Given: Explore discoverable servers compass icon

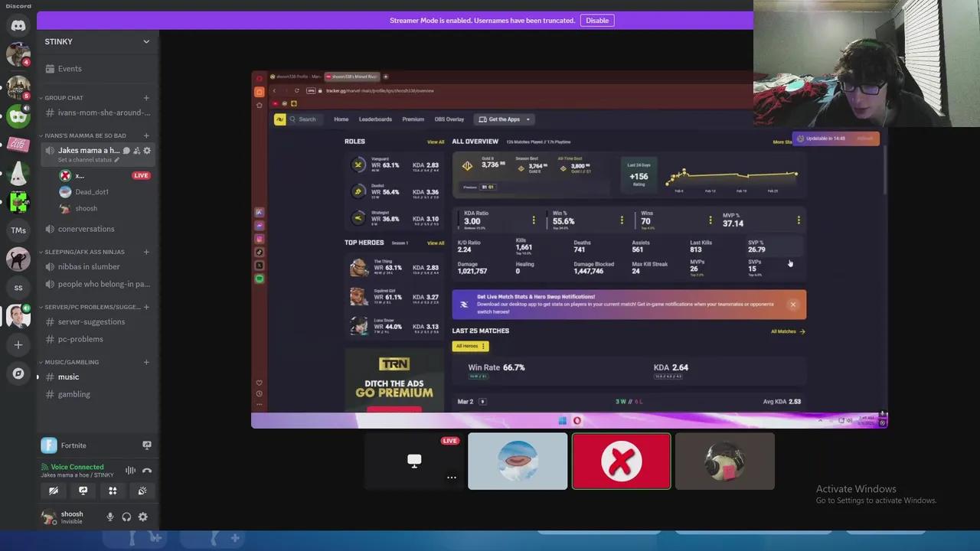Looking at the screenshot, I should 18,373.
